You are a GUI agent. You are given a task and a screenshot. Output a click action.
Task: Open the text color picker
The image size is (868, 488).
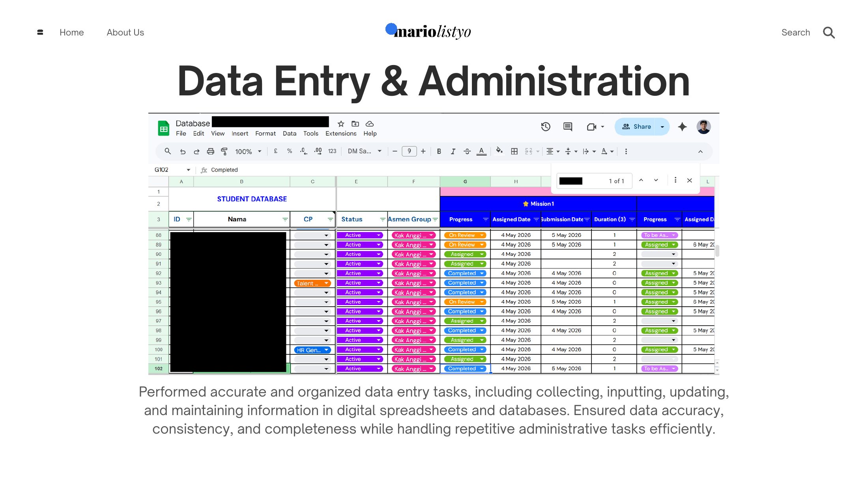coord(481,151)
